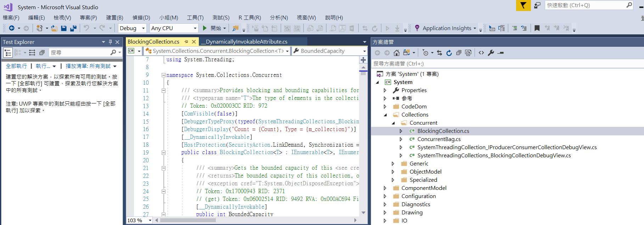644x225 pixels.
Task: Expand the ComponentModel folder node
Action: tap(385, 188)
